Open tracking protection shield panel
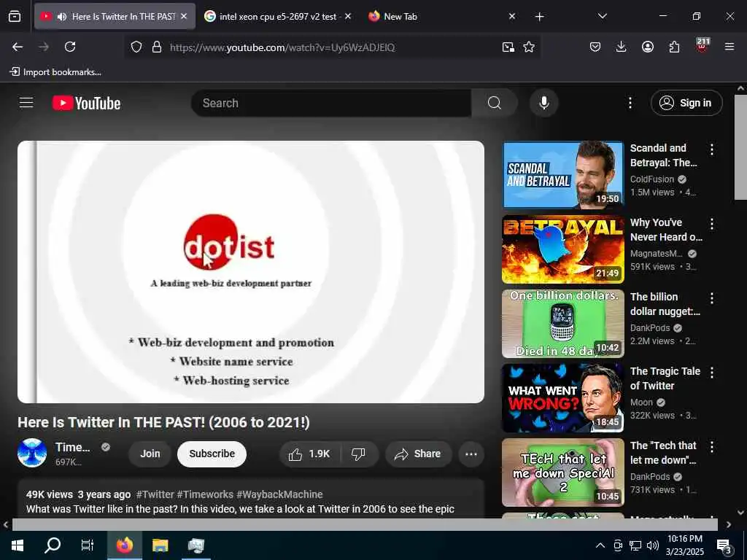This screenshot has height=560, width=747. click(136, 47)
